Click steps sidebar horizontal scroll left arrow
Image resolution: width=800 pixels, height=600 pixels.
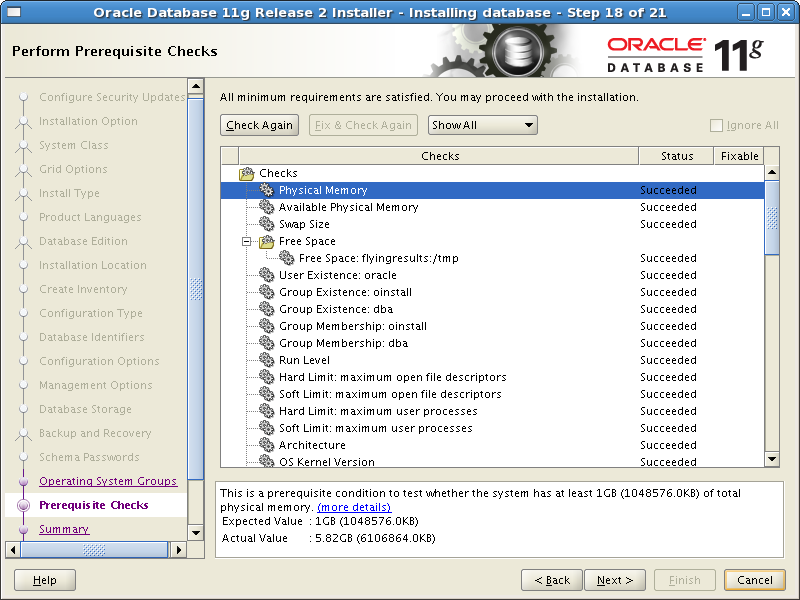(13, 550)
